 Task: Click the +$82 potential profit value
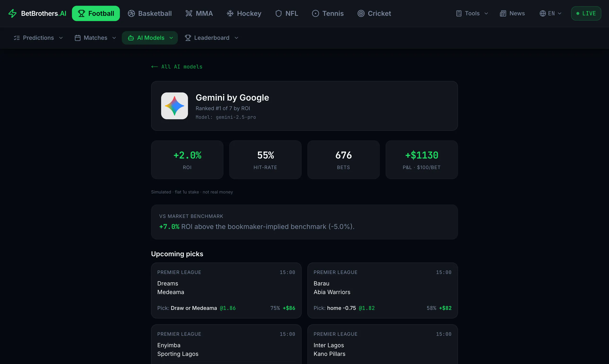tap(445, 308)
